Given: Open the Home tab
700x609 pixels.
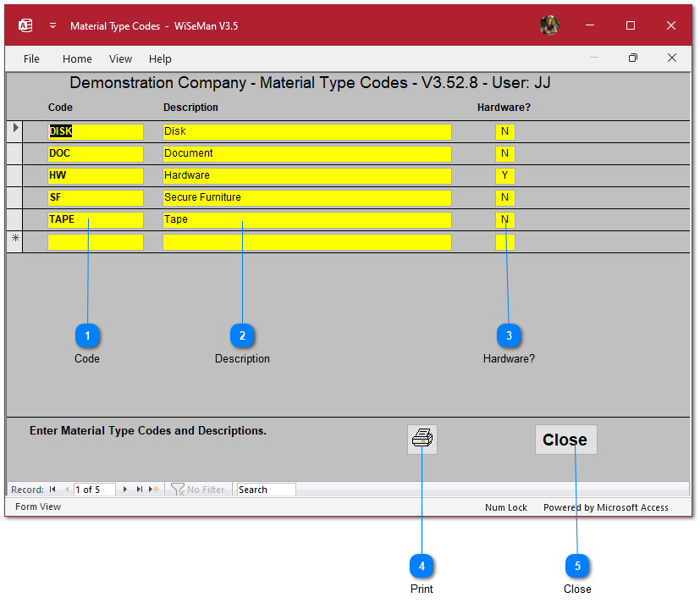Looking at the screenshot, I should [77, 58].
